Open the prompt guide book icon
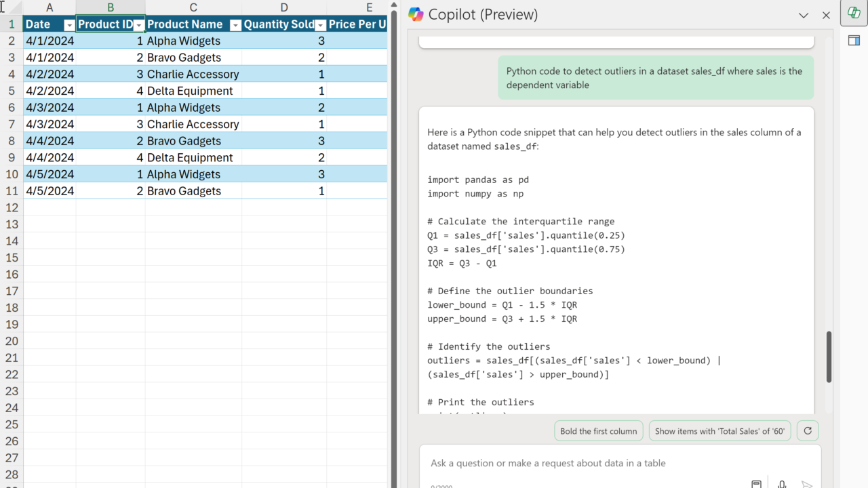This screenshot has width=868, height=488. pos(756,484)
